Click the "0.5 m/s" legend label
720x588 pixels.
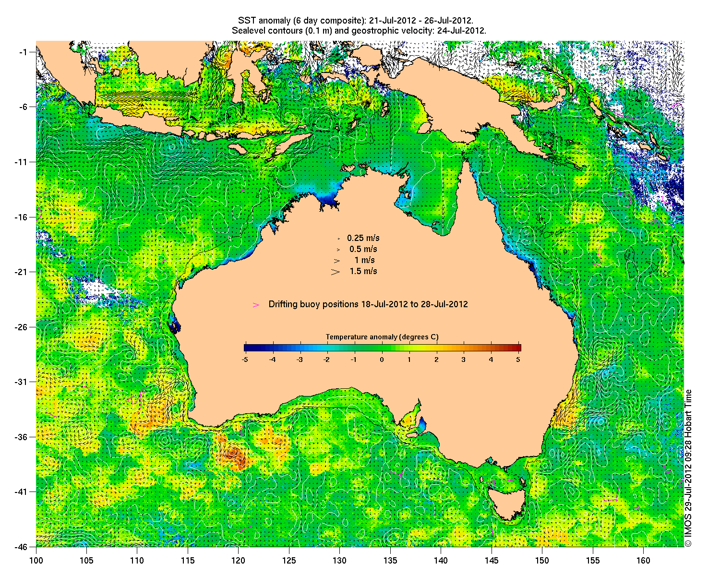[363, 249]
